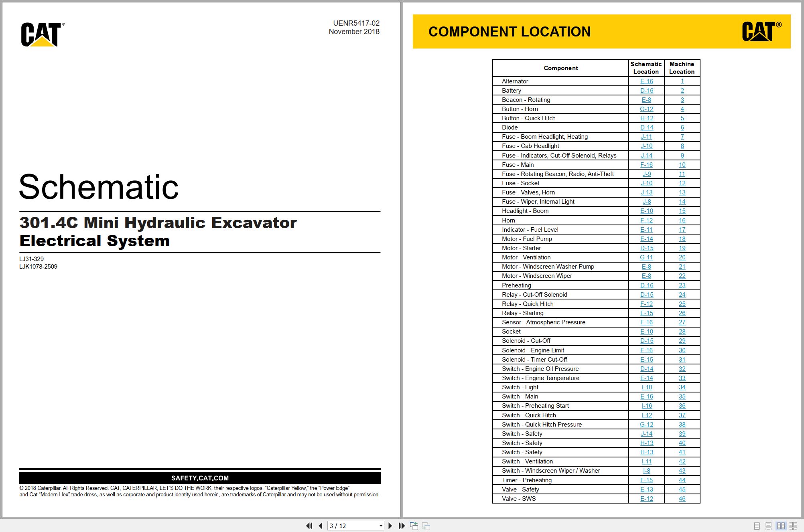This screenshot has width=804, height=532.
Task: Open Switch - Engine Temperature location 33
Action: click(682, 378)
